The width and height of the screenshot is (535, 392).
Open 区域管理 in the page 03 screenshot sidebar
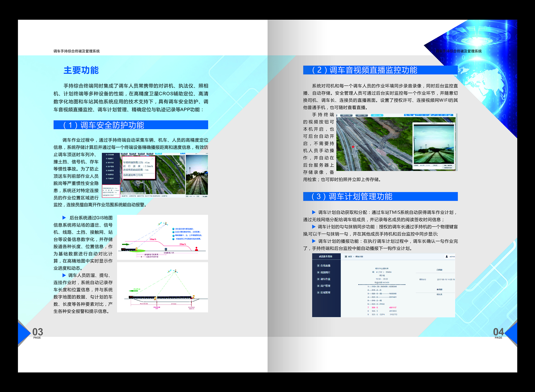click(x=110, y=170)
